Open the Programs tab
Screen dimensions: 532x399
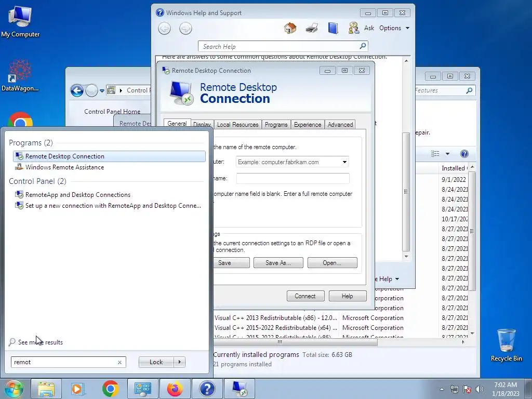pyautogui.click(x=276, y=125)
